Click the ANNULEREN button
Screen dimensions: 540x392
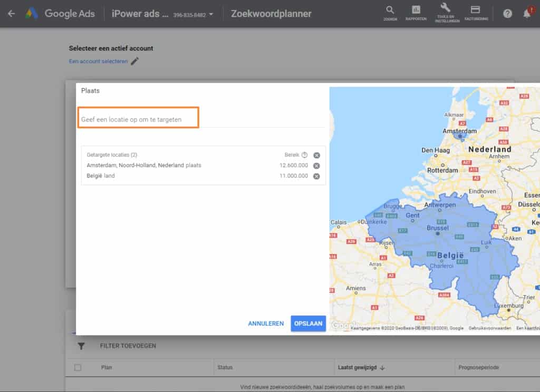coord(266,324)
